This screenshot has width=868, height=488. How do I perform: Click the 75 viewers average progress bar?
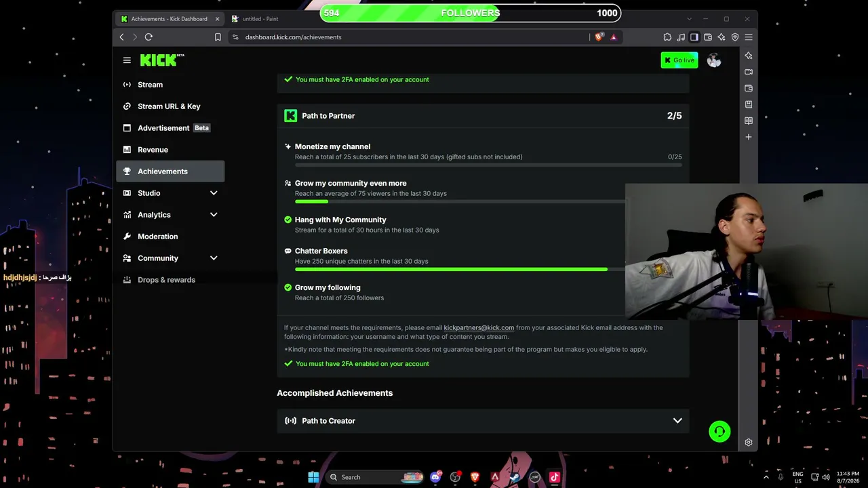460,201
